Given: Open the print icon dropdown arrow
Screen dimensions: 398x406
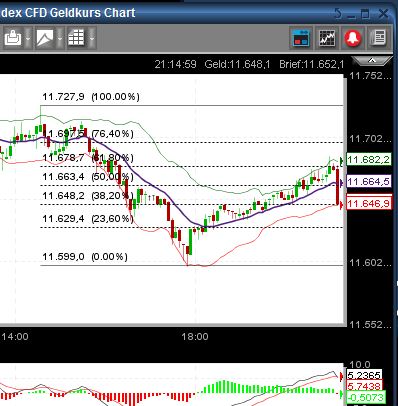Looking at the screenshot, I should (28, 39).
